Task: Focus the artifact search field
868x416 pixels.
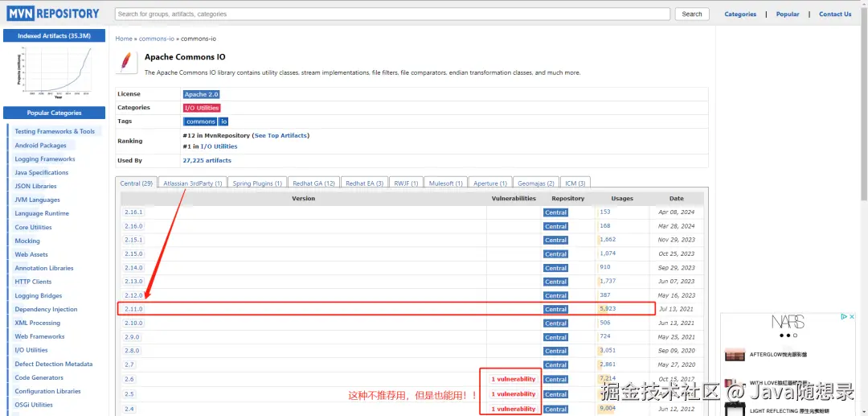Action: tap(392, 14)
